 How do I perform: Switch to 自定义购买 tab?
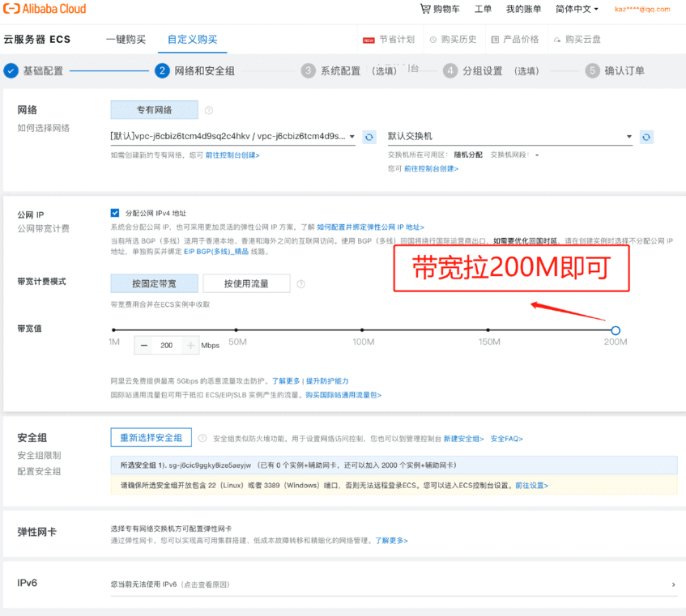pyautogui.click(x=193, y=40)
